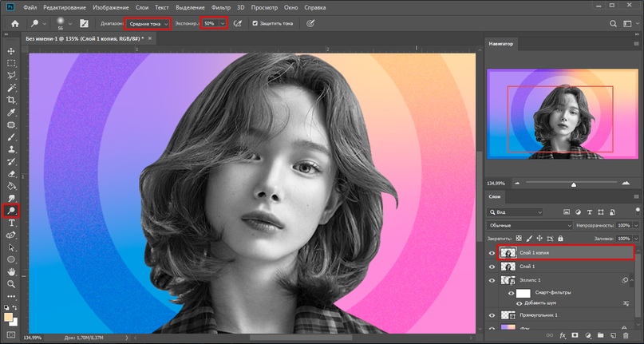Select the Crop tool
This screenshot has width=644, height=344.
[x=11, y=100]
